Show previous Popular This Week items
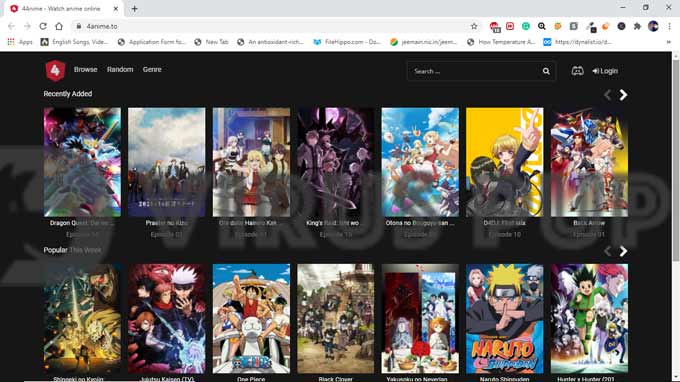The height and width of the screenshot is (382, 680). [x=608, y=251]
